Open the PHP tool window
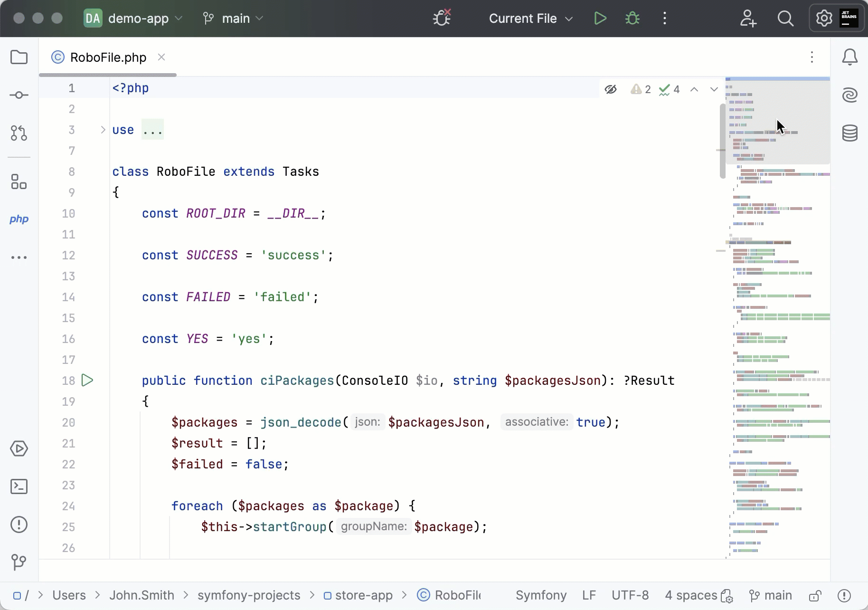This screenshot has width=868, height=610. coord(19,219)
